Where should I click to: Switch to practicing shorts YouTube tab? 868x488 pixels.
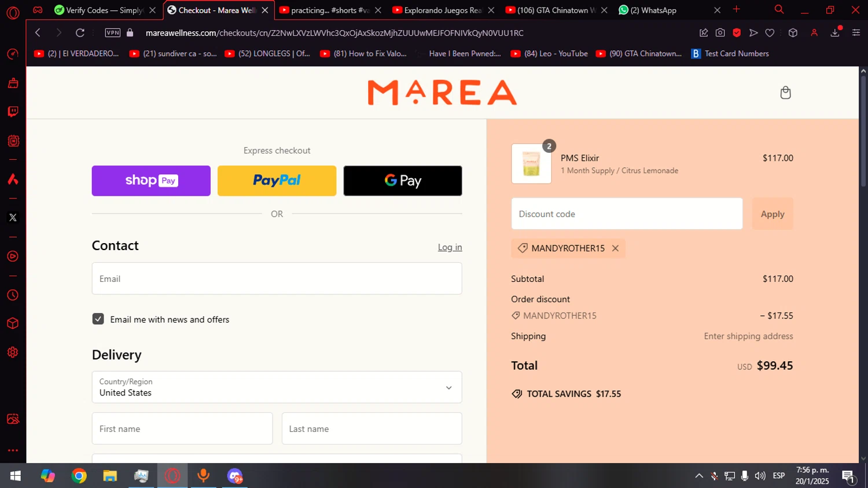tap(330, 10)
